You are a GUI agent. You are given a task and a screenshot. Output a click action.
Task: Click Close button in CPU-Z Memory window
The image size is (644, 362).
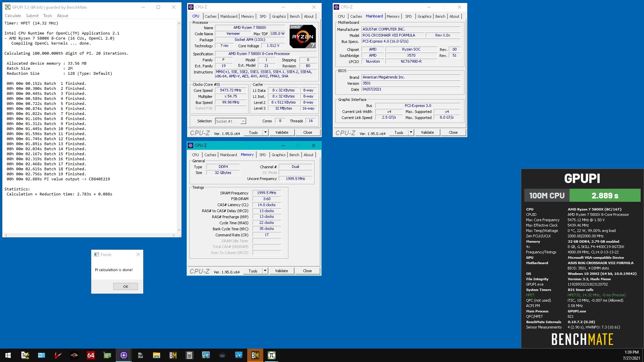[307, 271]
